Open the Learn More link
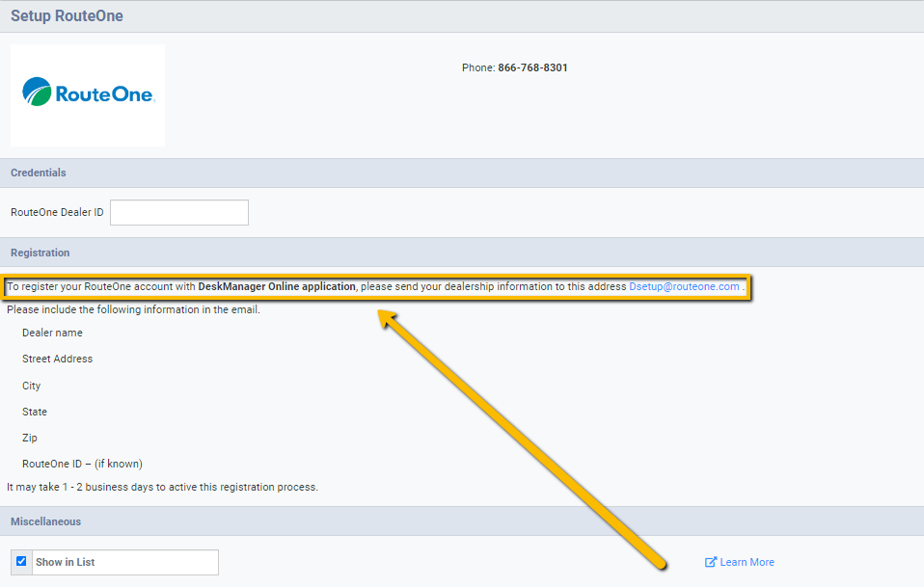Image resolution: width=924 pixels, height=587 pixels. (746, 561)
